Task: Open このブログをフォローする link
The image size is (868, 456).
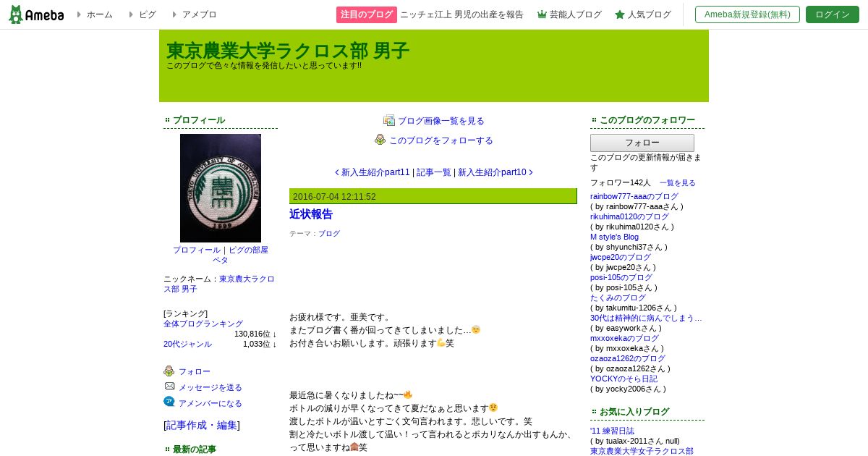Action: click(x=441, y=140)
